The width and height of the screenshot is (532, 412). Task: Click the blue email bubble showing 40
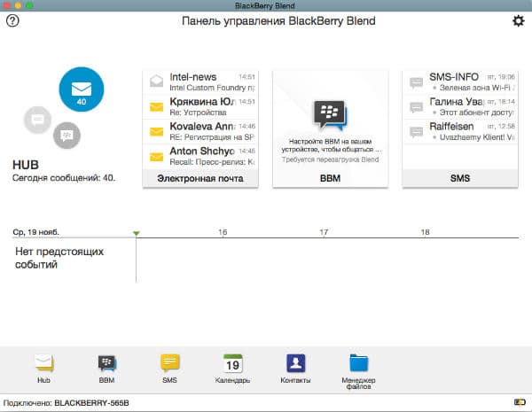point(82,89)
